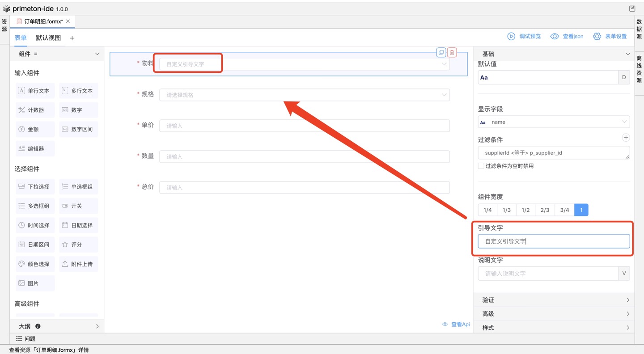644x354 pixels.
Task: Click the 说明文字 input field
Action: click(548, 274)
